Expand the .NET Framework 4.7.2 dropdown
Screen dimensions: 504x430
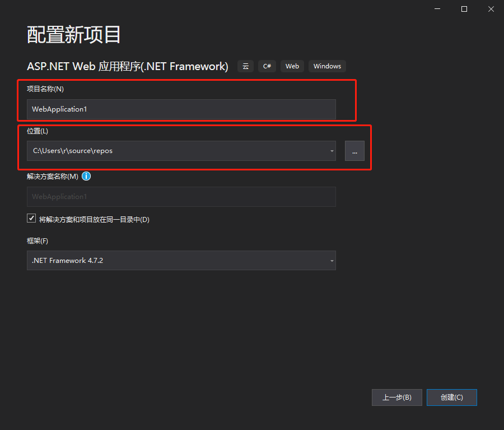coord(332,261)
